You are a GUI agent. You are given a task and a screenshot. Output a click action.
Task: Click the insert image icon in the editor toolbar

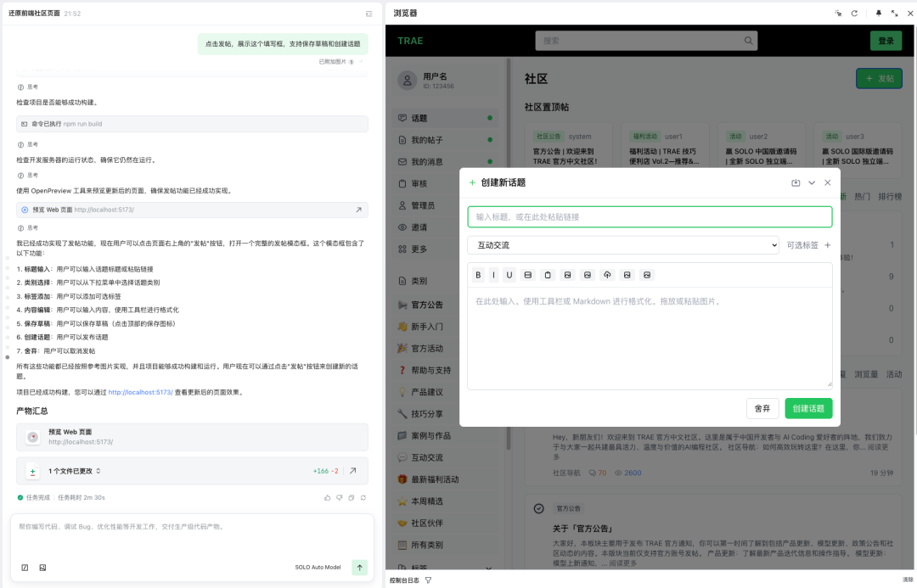(568, 274)
